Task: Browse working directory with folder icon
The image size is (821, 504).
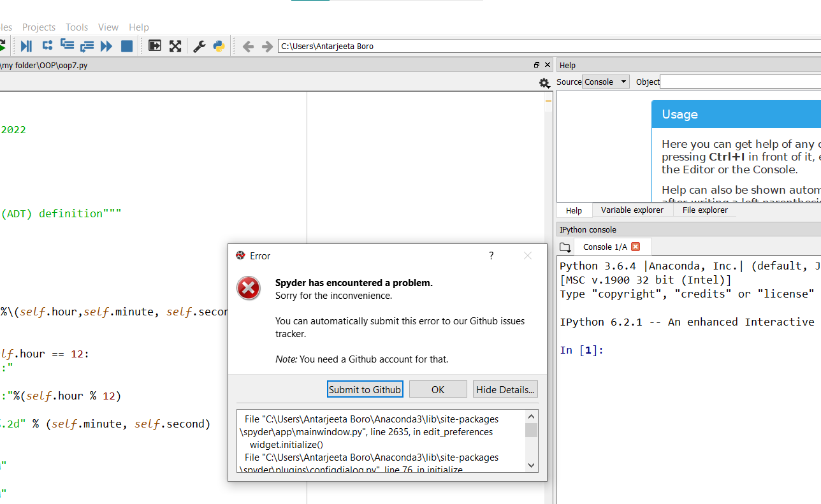Action: click(565, 247)
